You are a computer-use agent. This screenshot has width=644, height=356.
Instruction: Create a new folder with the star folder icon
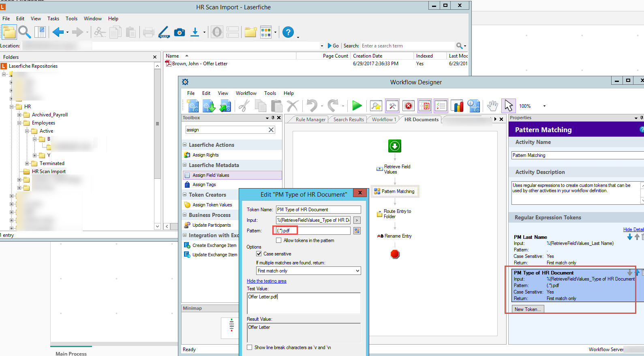pos(250,32)
